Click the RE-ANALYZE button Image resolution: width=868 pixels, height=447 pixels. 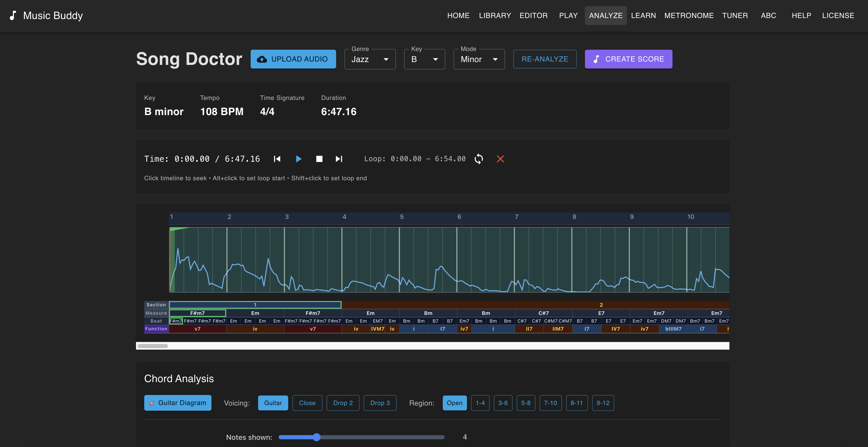pos(544,59)
